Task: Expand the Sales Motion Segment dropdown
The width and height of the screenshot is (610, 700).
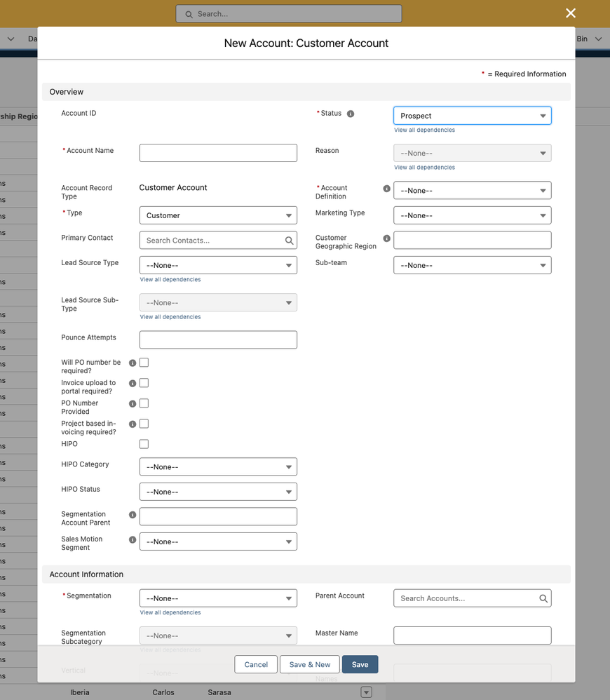Action: point(218,541)
